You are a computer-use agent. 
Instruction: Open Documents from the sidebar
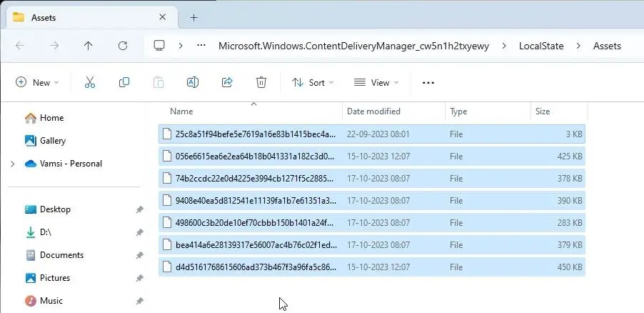pos(61,255)
